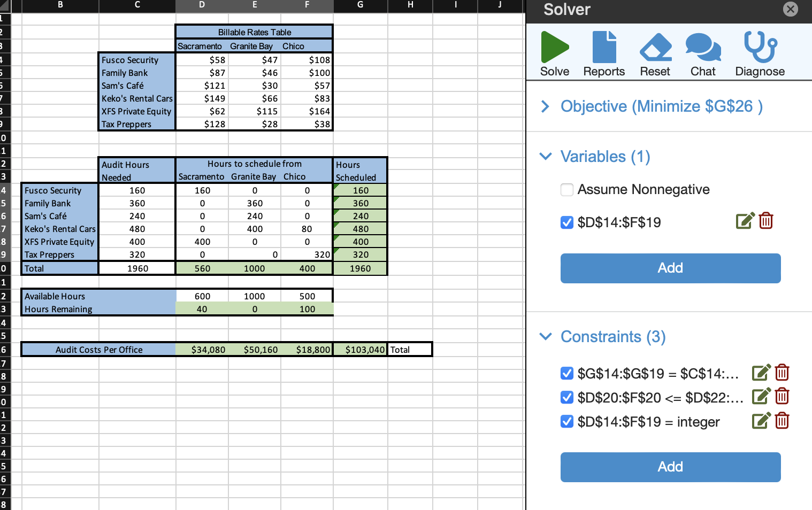The image size is (812, 510).
Task: Click Tax Preppers Chico hours 320
Action: pos(307,254)
